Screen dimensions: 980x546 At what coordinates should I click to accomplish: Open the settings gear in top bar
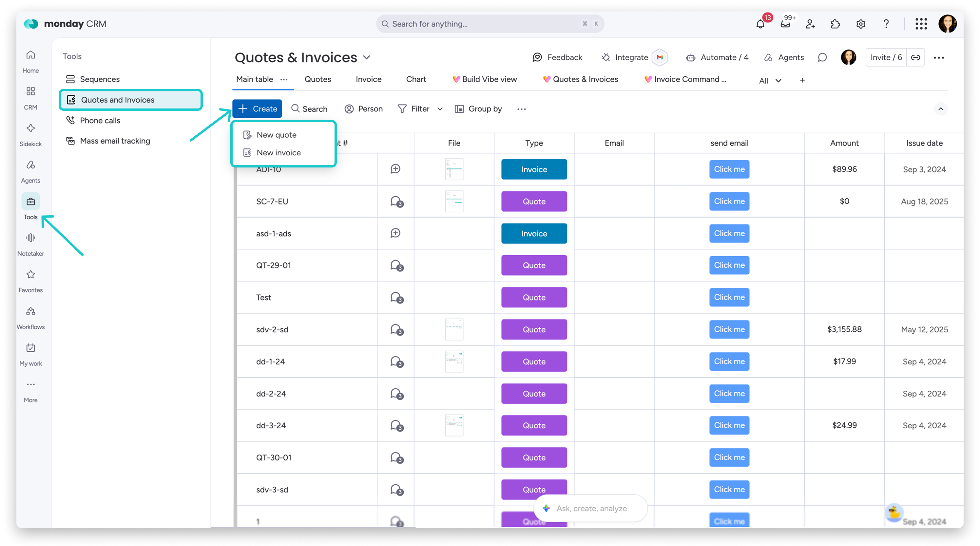pyautogui.click(x=860, y=24)
